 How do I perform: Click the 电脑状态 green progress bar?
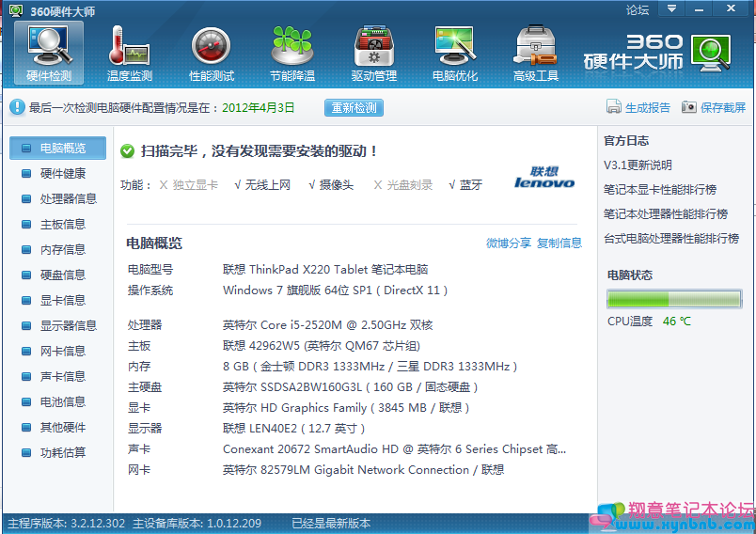tap(674, 299)
